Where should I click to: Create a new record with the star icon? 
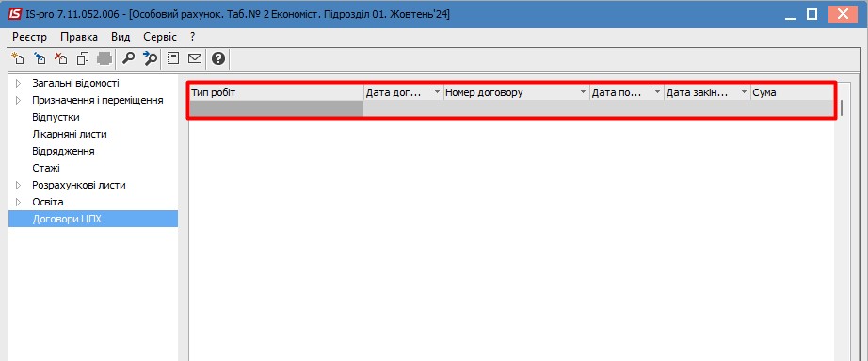coord(18,58)
